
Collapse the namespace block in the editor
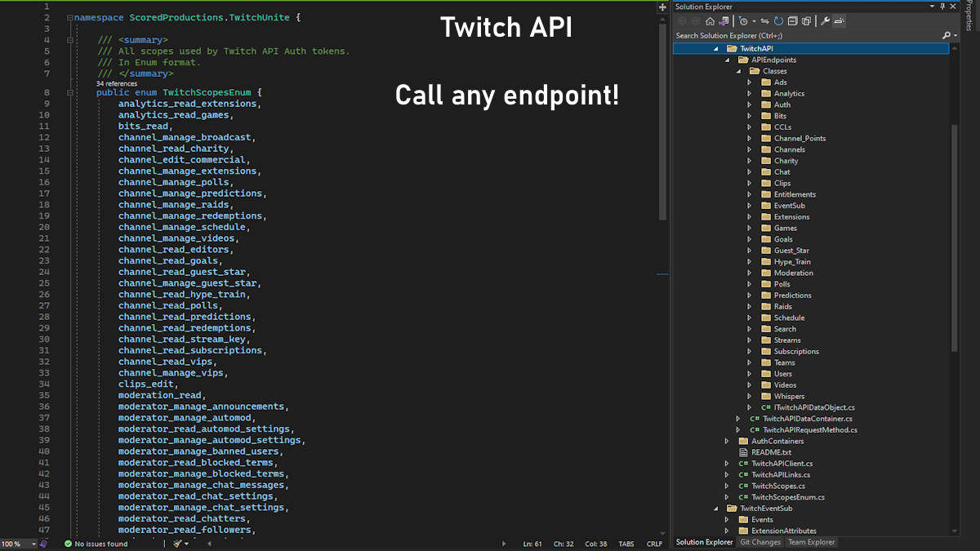tap(70, 17)
